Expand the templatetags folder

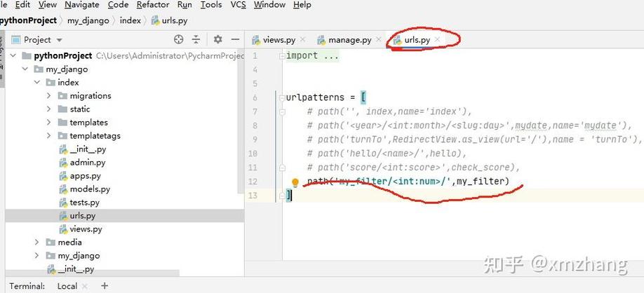(49, 136)
